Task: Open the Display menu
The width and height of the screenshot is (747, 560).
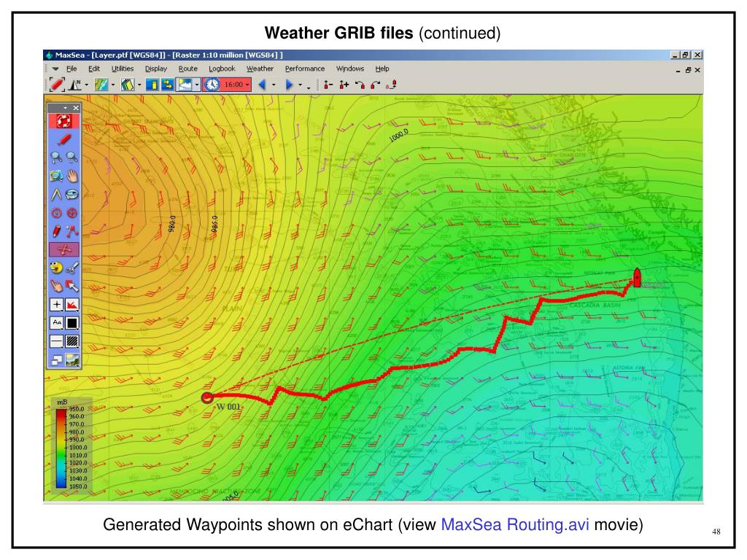Action: [x=156, y=69]
